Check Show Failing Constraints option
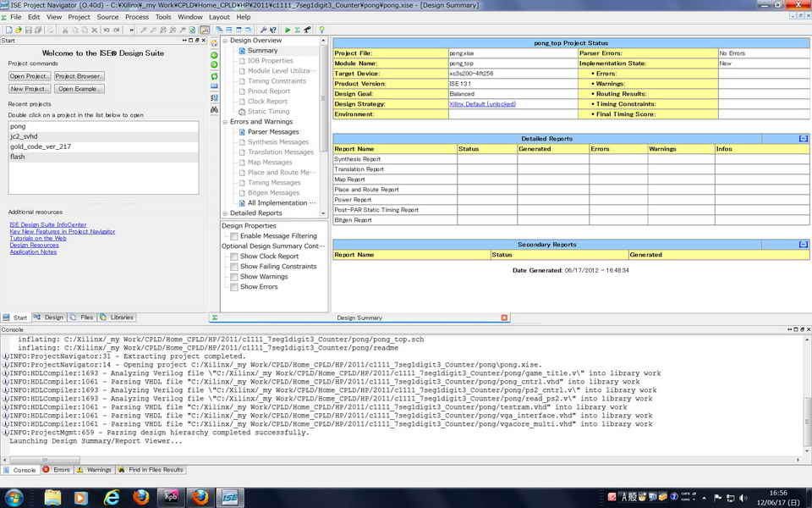The width and height of the screenshot is (812, 508). pos(234,267)
